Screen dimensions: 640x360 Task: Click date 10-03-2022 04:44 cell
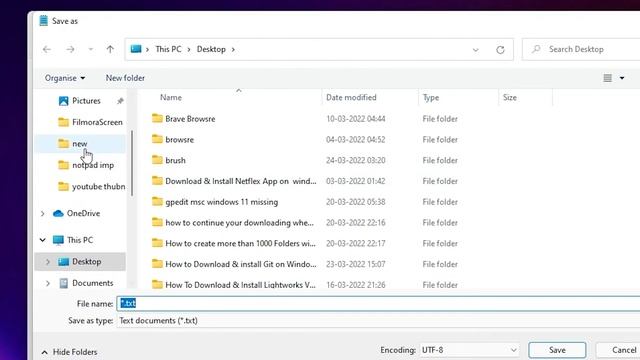[356, 119]
